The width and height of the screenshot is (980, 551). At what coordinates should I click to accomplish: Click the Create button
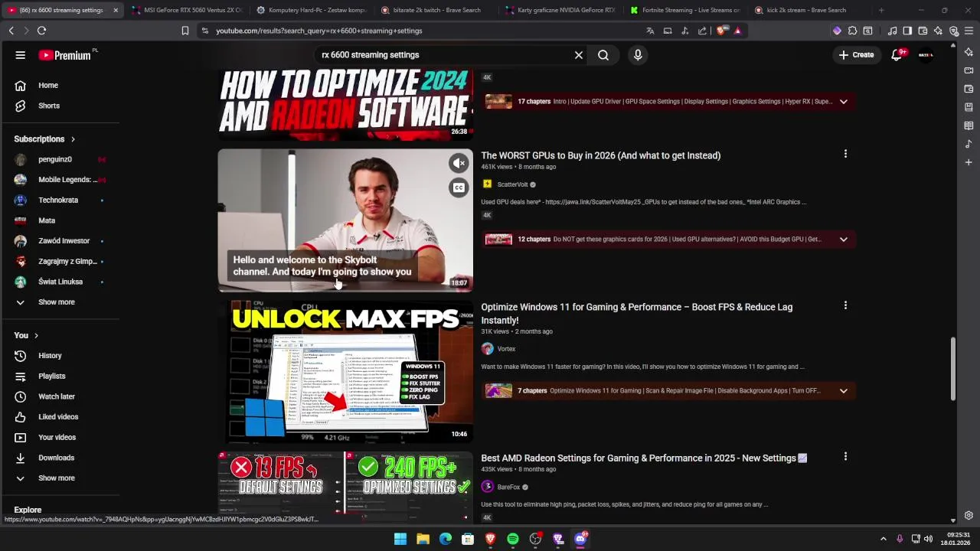click(x=856, y=55)
